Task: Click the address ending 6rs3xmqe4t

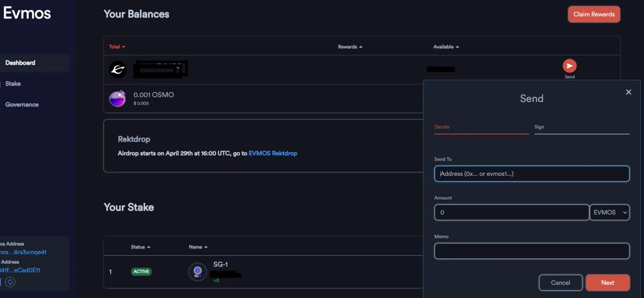Action: (x=23, y=252)
